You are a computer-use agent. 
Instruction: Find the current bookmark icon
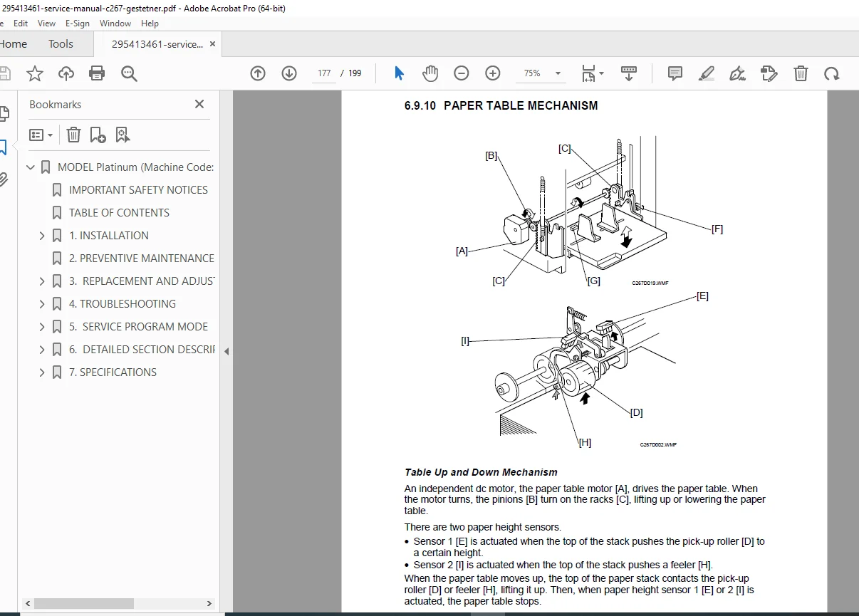pos(123,135)
